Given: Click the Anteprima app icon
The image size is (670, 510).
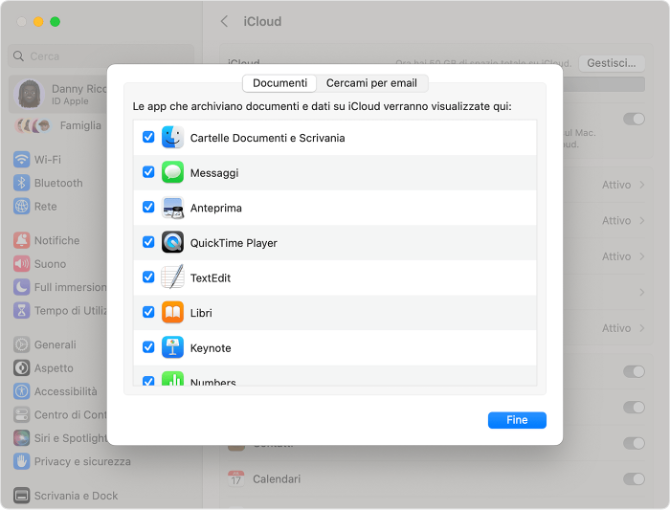Looking at the screenshot, I should pyautogui.click(x=173, y=208).
